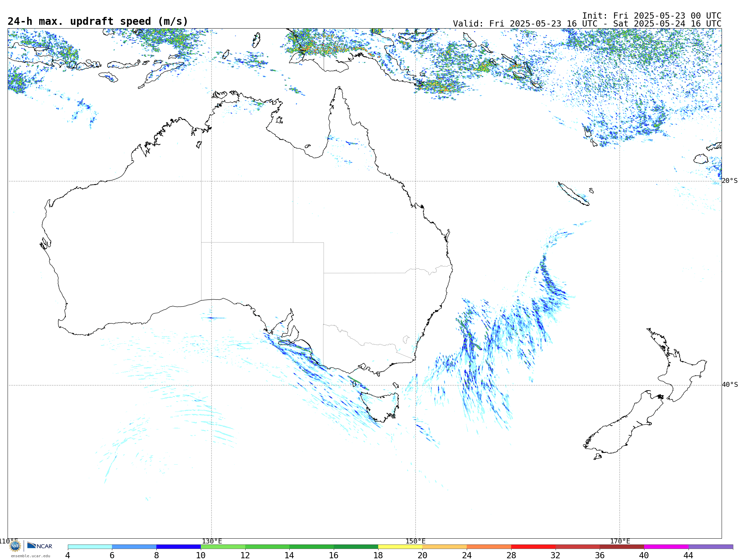Click the colorbar tick label "14"
744x560 pixels.
pos(289,556)
